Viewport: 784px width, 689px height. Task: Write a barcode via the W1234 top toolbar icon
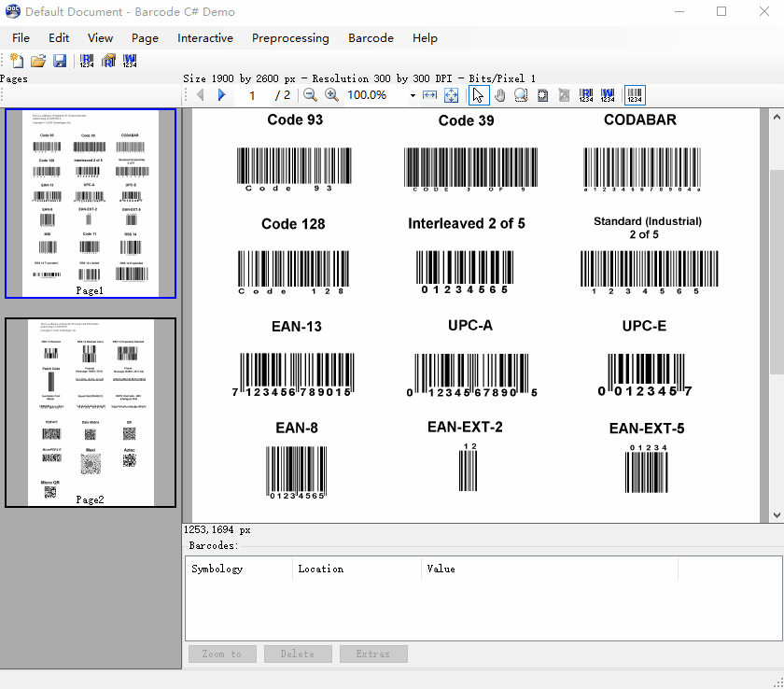(129, 61)
